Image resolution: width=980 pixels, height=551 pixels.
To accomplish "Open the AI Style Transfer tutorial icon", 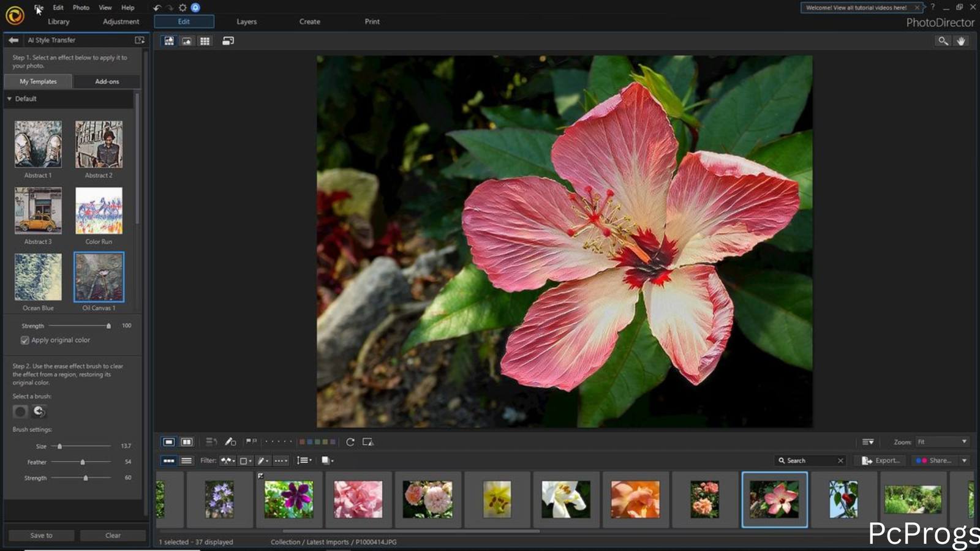I will click(140, 40).
